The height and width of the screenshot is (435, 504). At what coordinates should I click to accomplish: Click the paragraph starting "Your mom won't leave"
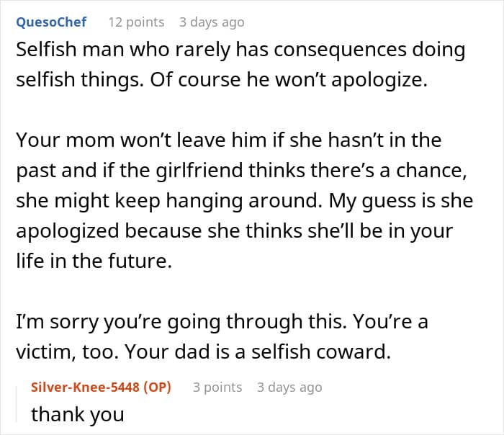[245, 202]
